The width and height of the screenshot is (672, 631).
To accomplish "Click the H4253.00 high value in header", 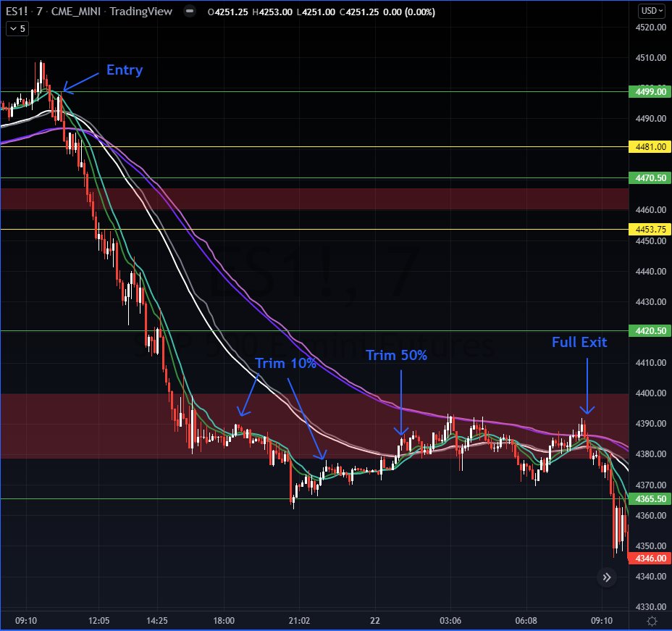I will click(272, 12).
